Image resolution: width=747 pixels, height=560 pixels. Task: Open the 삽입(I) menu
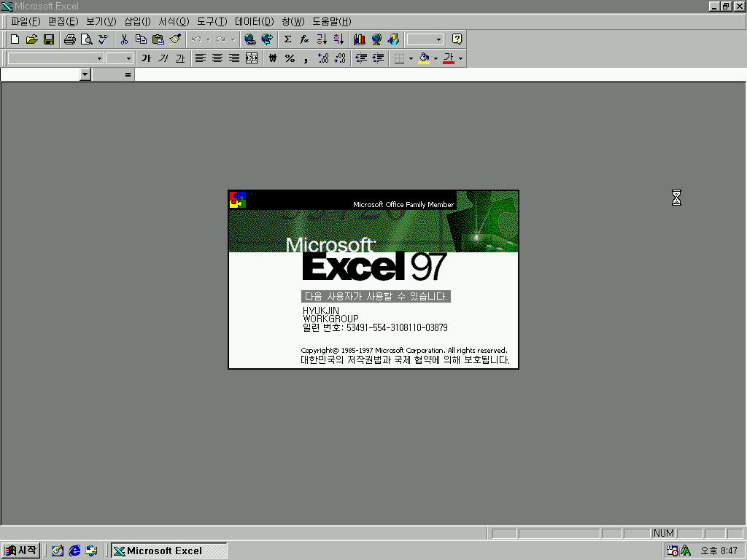coord(137,21)
